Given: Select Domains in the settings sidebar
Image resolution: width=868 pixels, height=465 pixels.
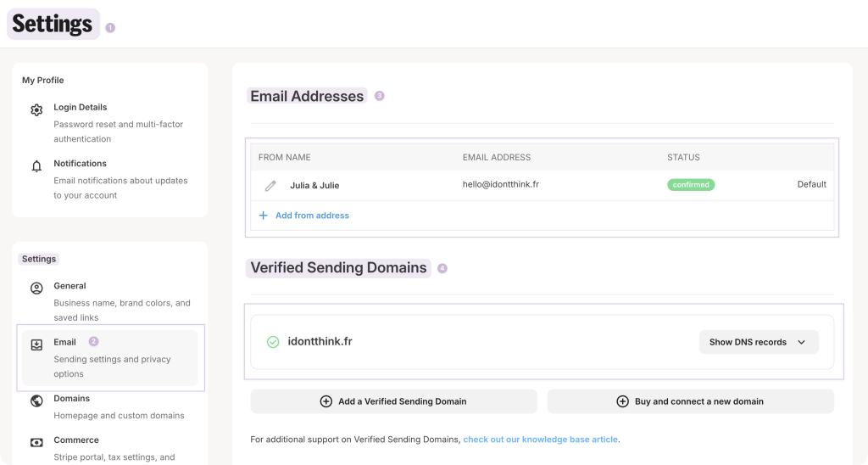Looking at the screenshot, I should click(72, 398).
